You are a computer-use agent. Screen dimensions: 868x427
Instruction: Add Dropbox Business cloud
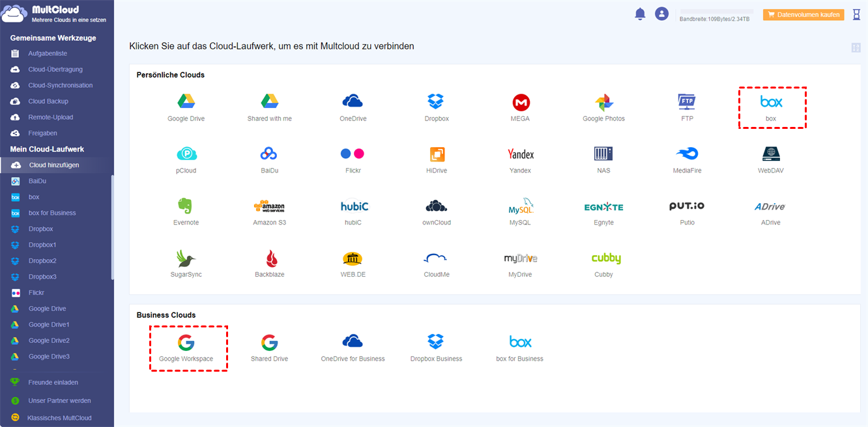coord(436,348)
